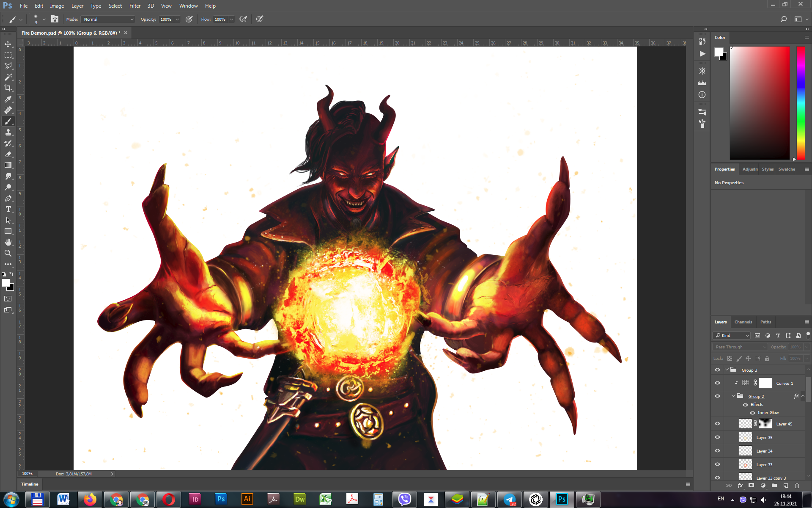Hide Layer 33
This screenshot has height=508, width=812.
[717, 464]
